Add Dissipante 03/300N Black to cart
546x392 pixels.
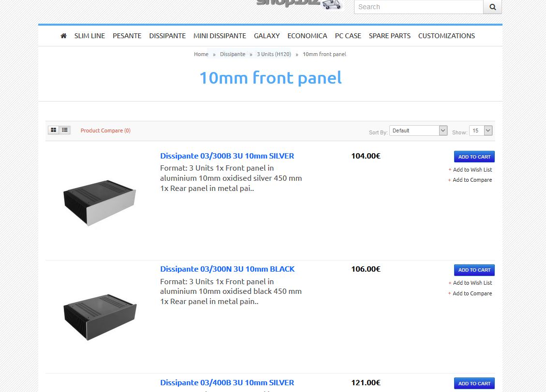474,270
